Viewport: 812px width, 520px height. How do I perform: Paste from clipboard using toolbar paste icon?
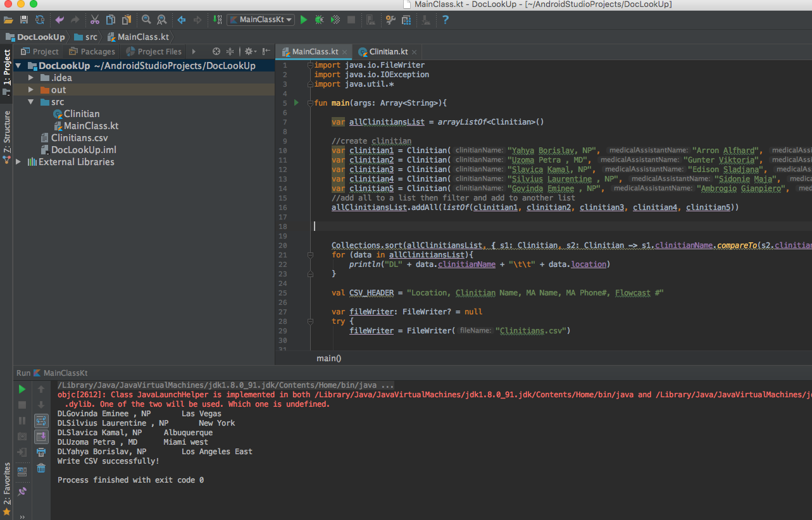coord(127,20)
